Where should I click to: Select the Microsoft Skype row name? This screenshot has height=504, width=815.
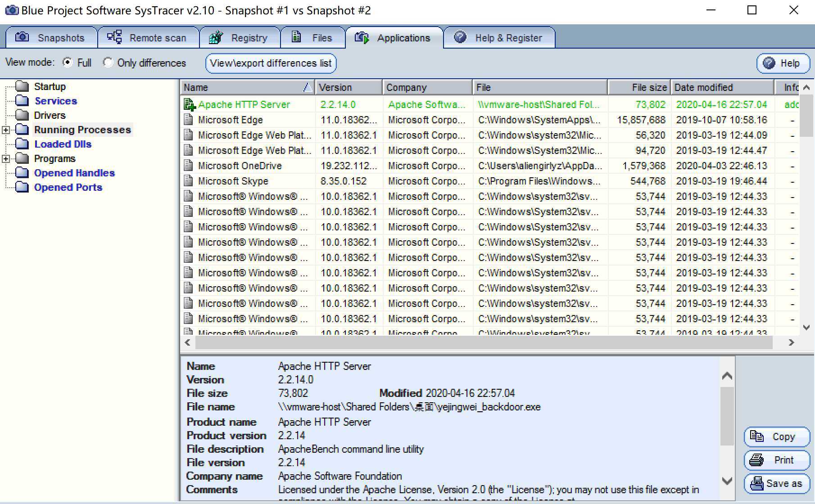(233, 181)
